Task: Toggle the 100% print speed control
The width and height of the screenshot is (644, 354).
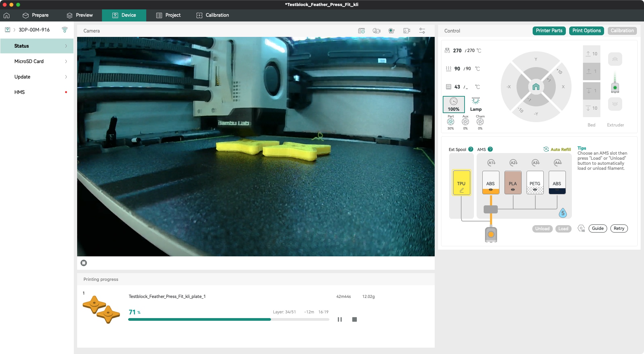Action: 453,104
